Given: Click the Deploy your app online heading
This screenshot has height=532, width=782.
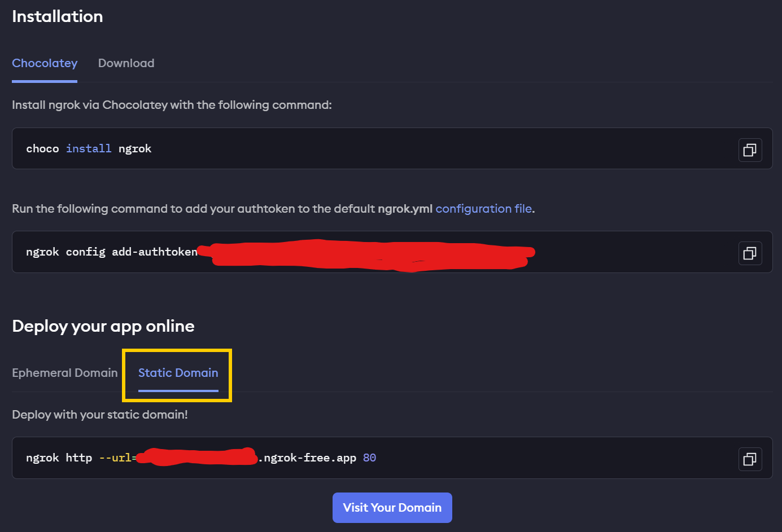Looking at the screenshot, I should pyautogui.click(x=103, y=326).
